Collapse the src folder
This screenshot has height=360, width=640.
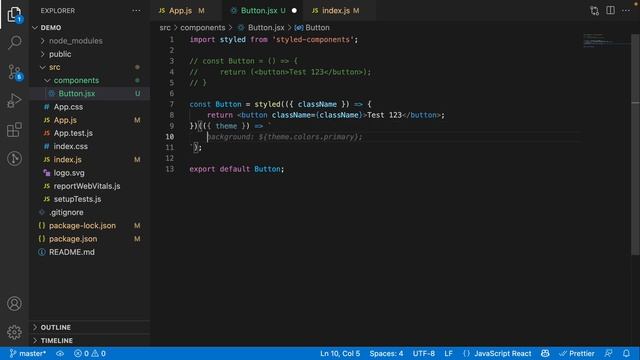tap(90, 67)
